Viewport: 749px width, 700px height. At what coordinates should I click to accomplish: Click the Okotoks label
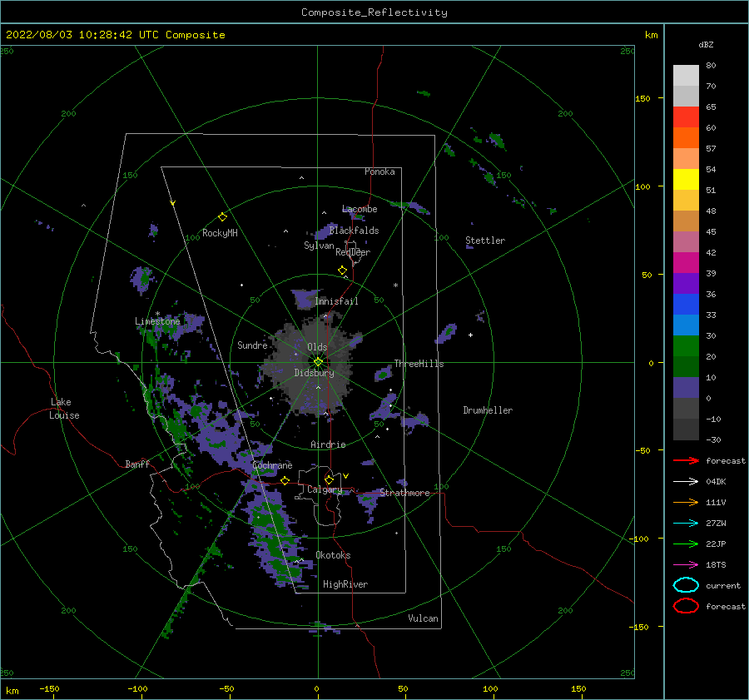point(334,556)
